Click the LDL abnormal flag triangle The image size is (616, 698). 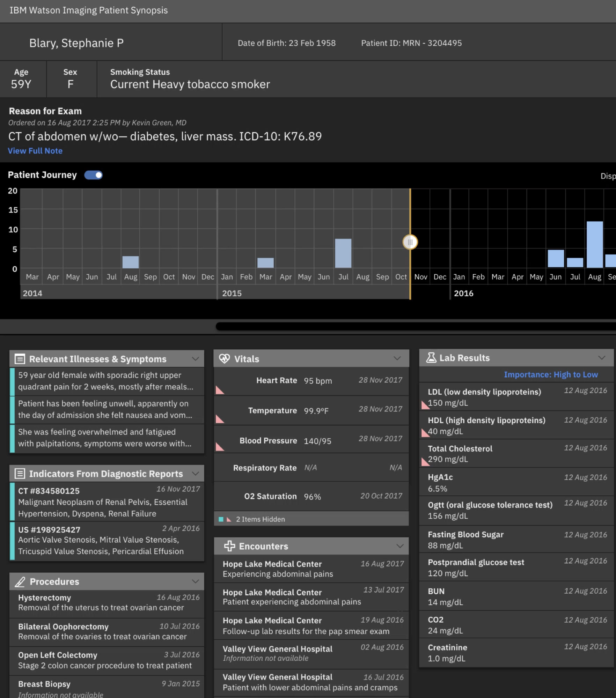click(x=425, y=405)
